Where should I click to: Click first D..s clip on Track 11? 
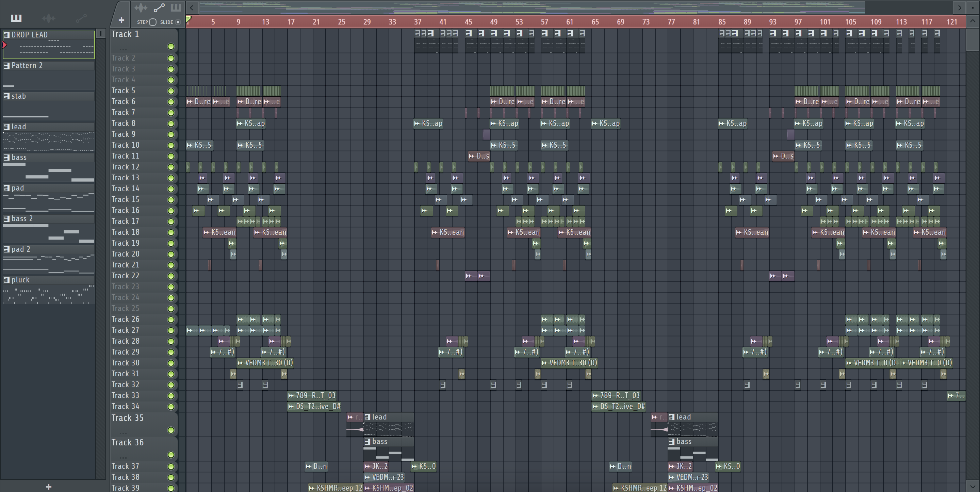[479, 156]
